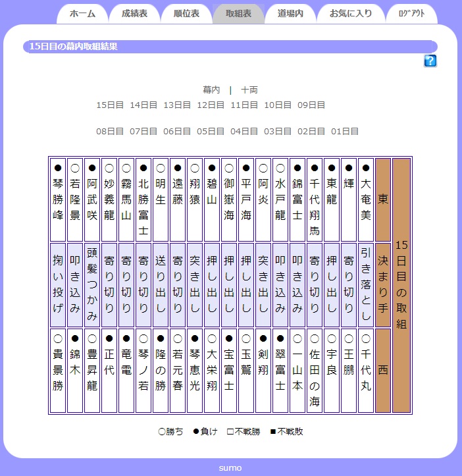Click west wrestler 正代
Image resolution: width=462 pixels, height=476 pixels.
pyautogui.click(x=109, y=371)
